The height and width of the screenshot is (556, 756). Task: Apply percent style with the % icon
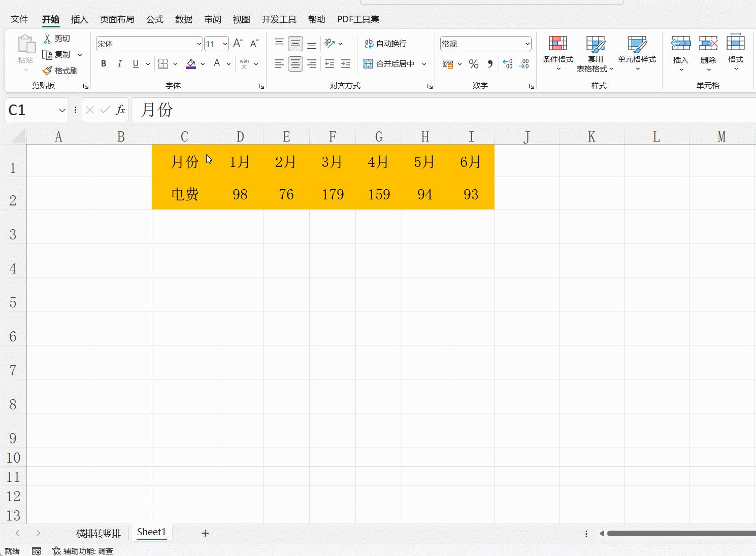pos(474,64)
